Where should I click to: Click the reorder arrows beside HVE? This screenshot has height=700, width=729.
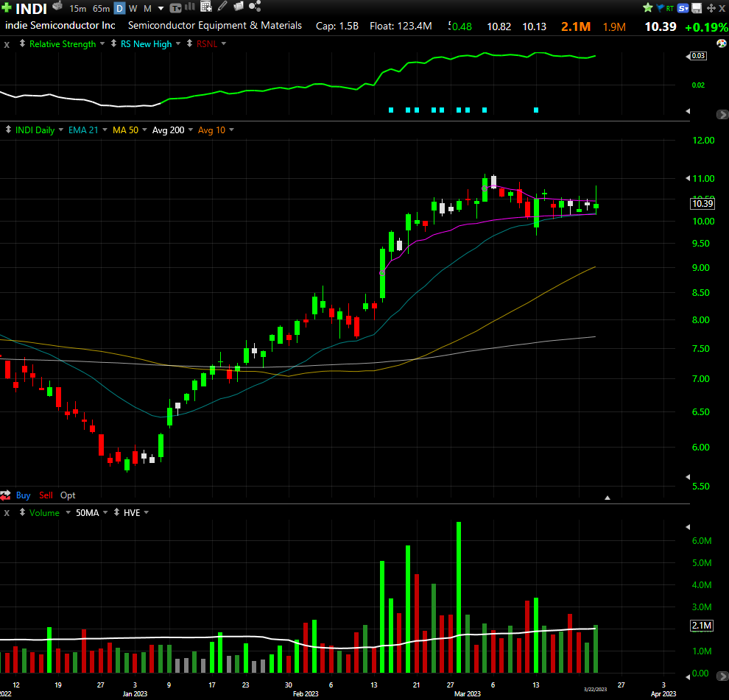tap(116, 512)
